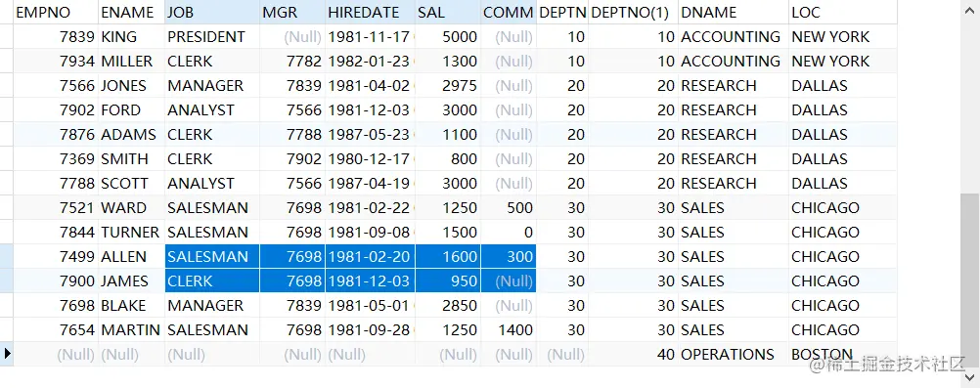This screenshot has width=980, height=388.
Task: Select current row indicator arrow on last row
Action: tap(7, 354)
